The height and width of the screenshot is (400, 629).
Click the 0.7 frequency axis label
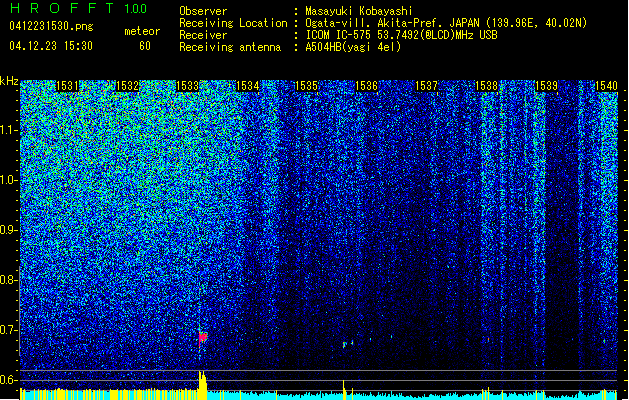8,330
